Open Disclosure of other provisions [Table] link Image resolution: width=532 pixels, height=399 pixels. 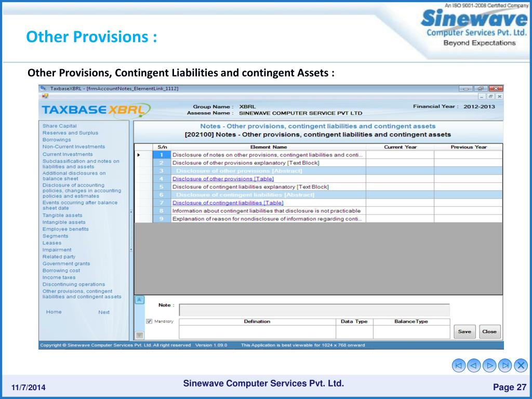(223, 179)
